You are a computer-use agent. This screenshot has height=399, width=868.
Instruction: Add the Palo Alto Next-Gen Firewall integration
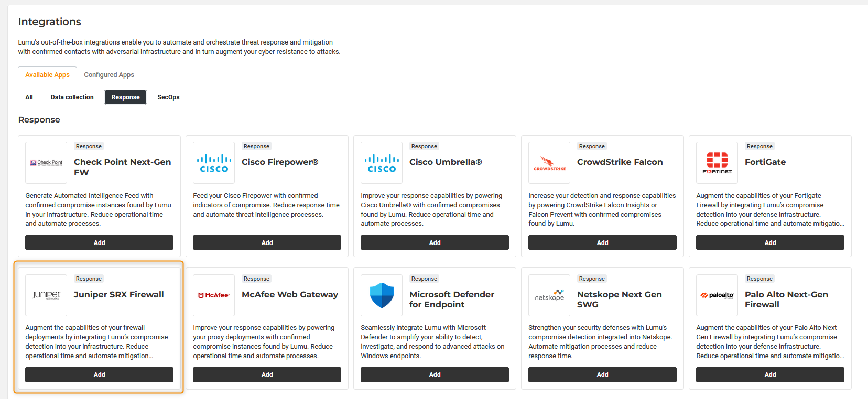[770, 375]
